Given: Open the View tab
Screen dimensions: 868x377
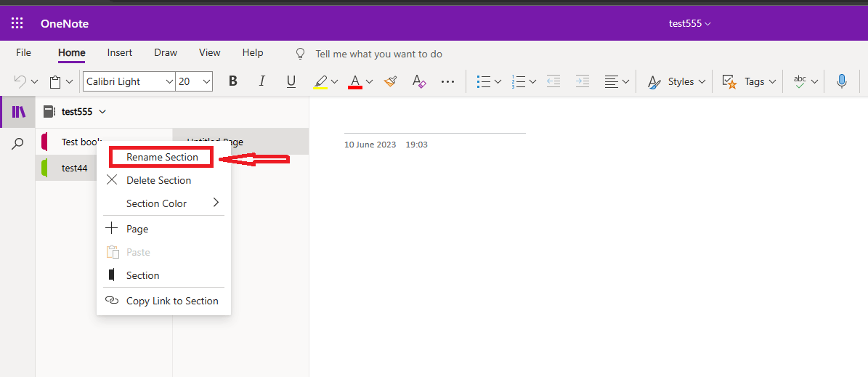Looking at the screenshot, I should [x=210, y=52].
